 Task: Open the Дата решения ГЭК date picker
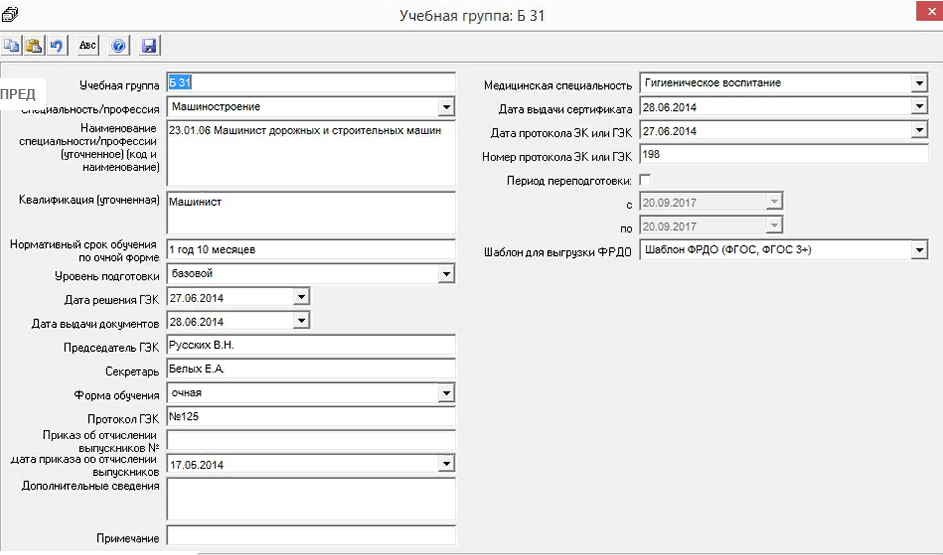point(301,297)
